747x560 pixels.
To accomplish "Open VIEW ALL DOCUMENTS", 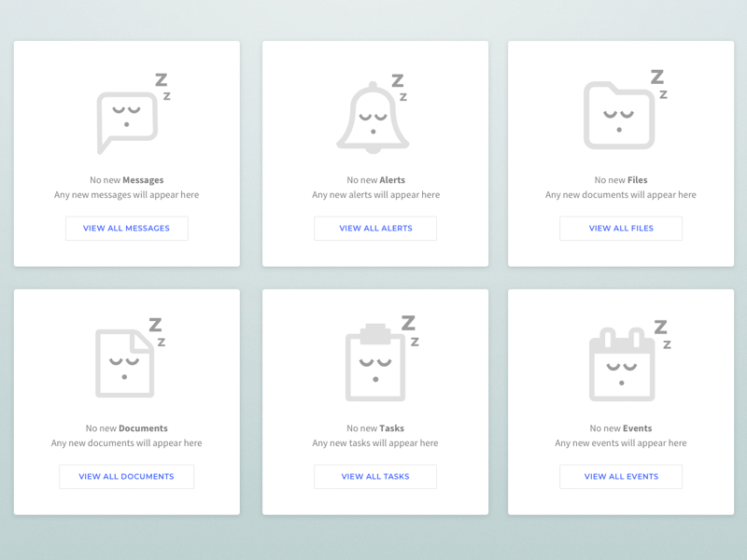I will 126,476.
